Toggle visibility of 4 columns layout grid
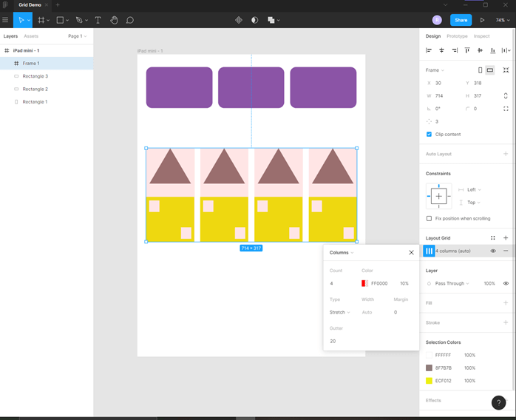 tap(493, 251)
